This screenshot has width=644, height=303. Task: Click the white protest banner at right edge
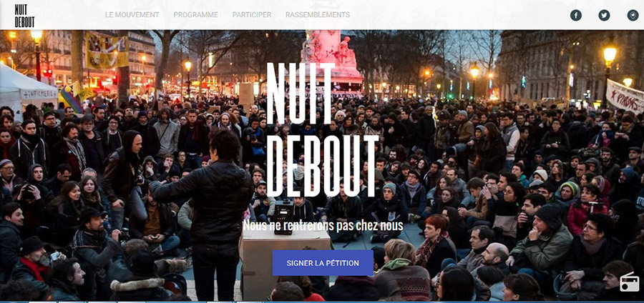(625, 96)
